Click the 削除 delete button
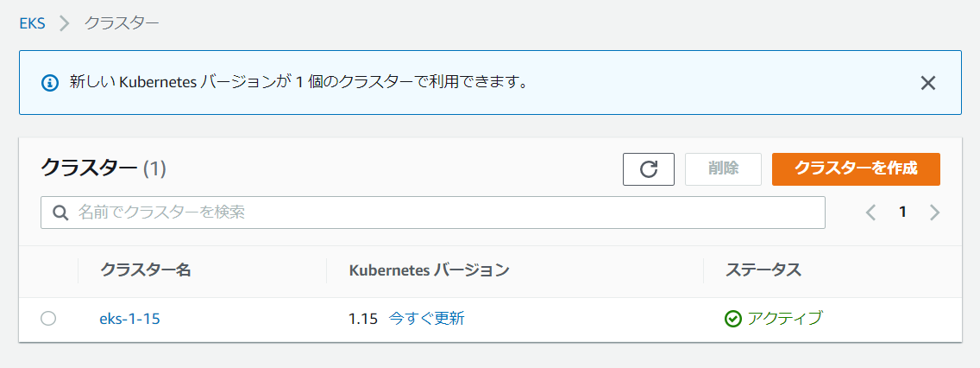 723,169
